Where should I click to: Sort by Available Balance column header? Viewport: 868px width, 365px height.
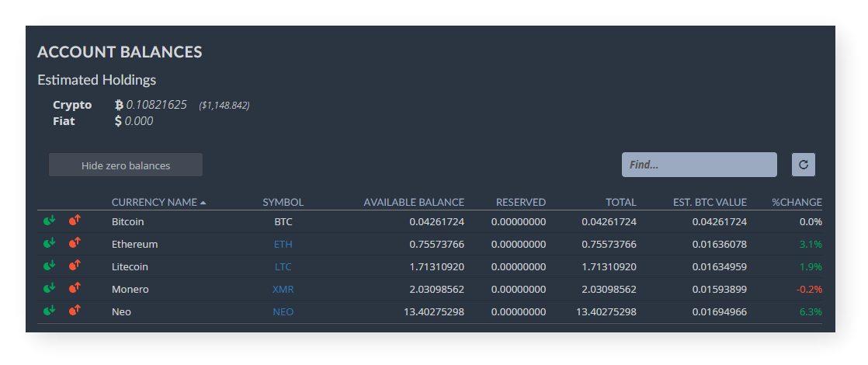413,203
